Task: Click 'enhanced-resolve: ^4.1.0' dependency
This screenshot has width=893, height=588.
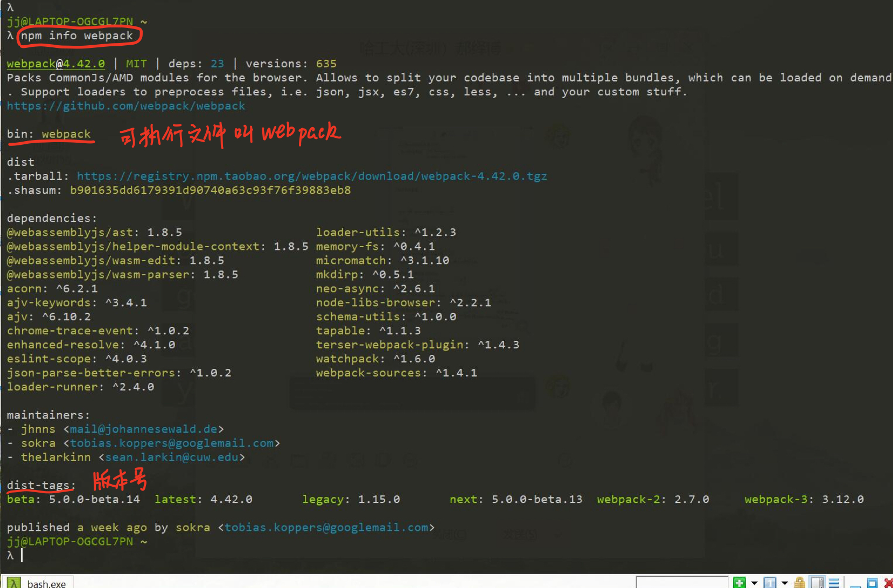Action: click(91, 345)
